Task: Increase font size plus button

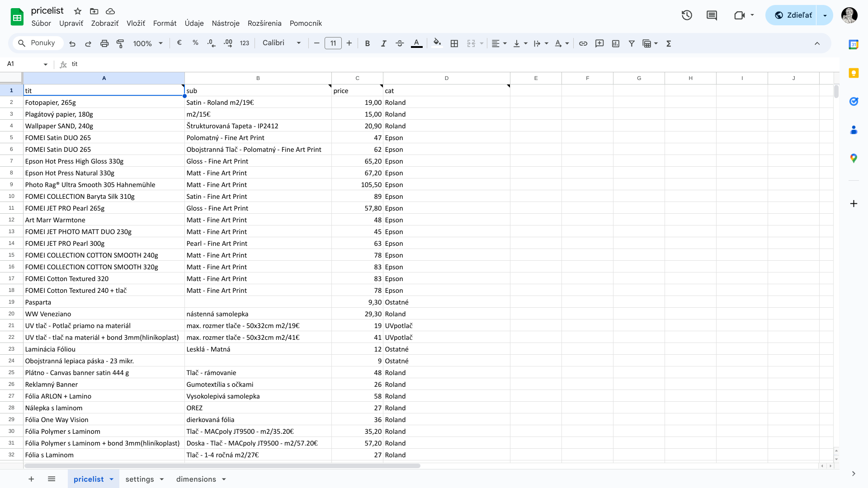Action: click(x=349, y=43)
